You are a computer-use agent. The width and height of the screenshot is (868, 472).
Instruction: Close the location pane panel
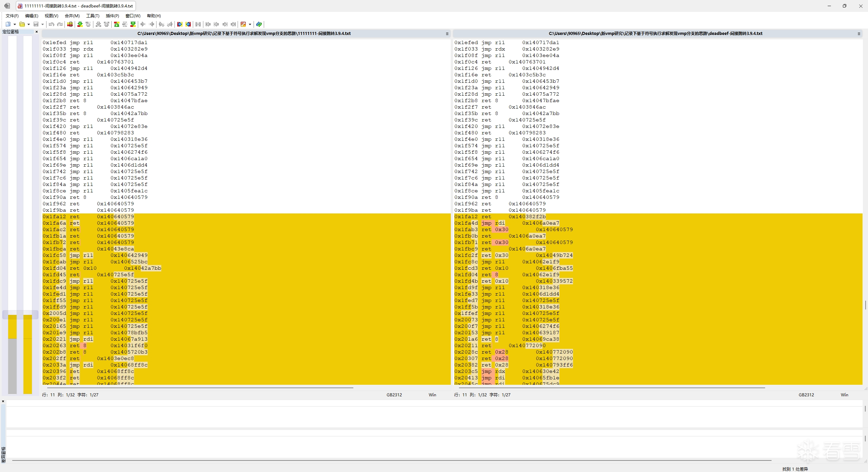[x=37, y=32]
